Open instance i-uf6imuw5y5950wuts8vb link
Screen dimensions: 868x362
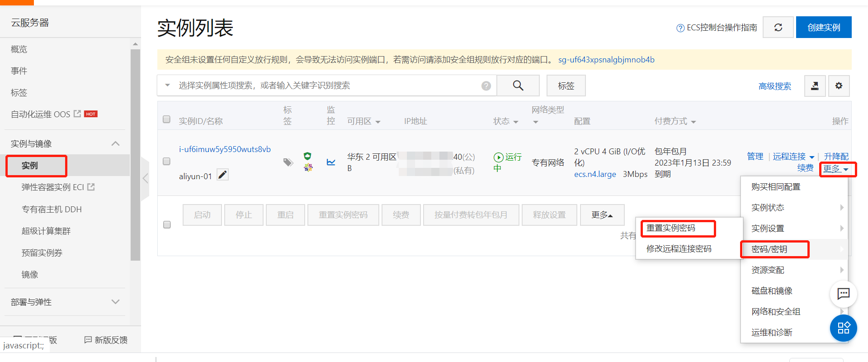click(225, 149)
